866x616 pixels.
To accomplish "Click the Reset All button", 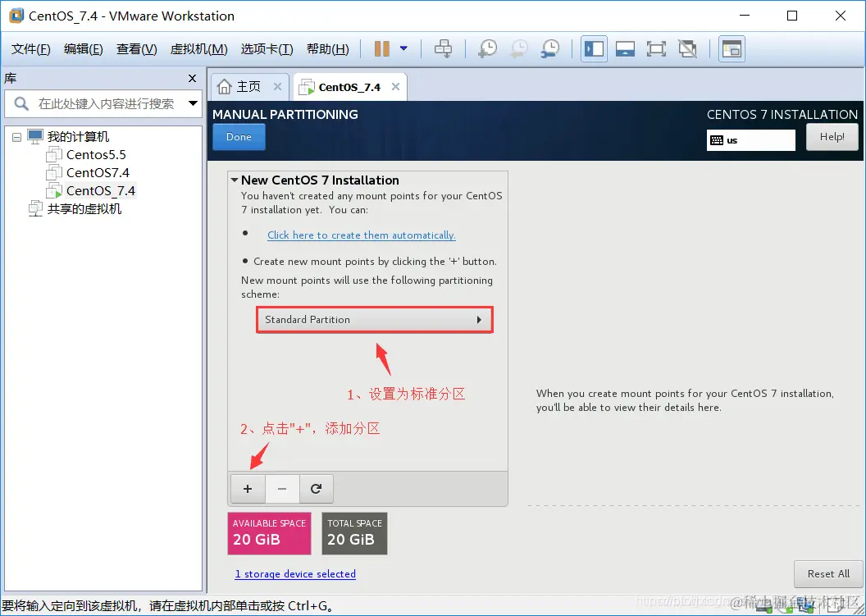I will pyautogui.click(x=828, y=574).
